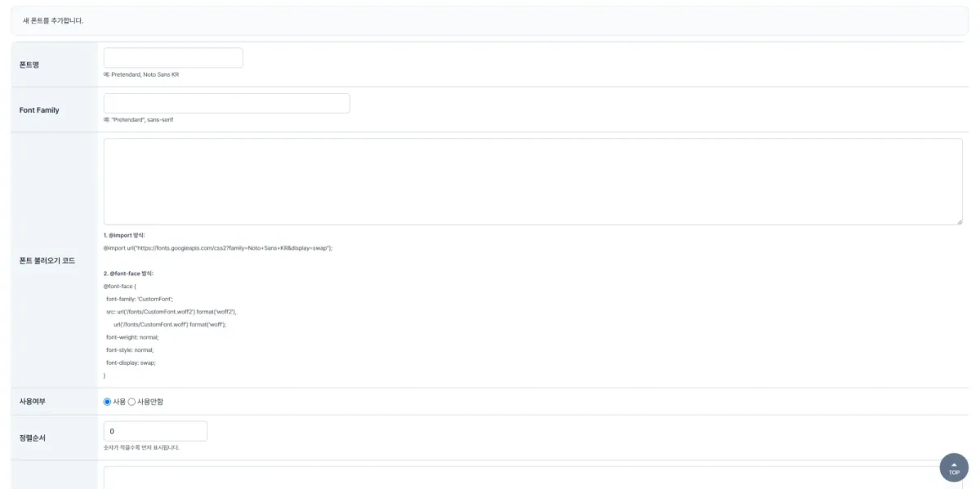The image size is (980, 489).
Task: Click the 정렬순서 number field
Action: pyautogui.click(x=155, y=431)
